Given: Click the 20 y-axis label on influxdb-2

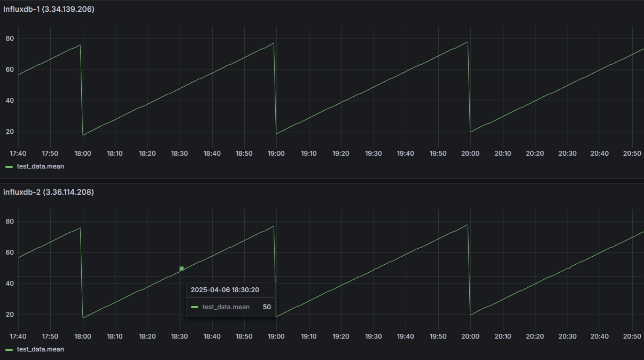Looking at the screenshot, I should click(x=9, y=315).
